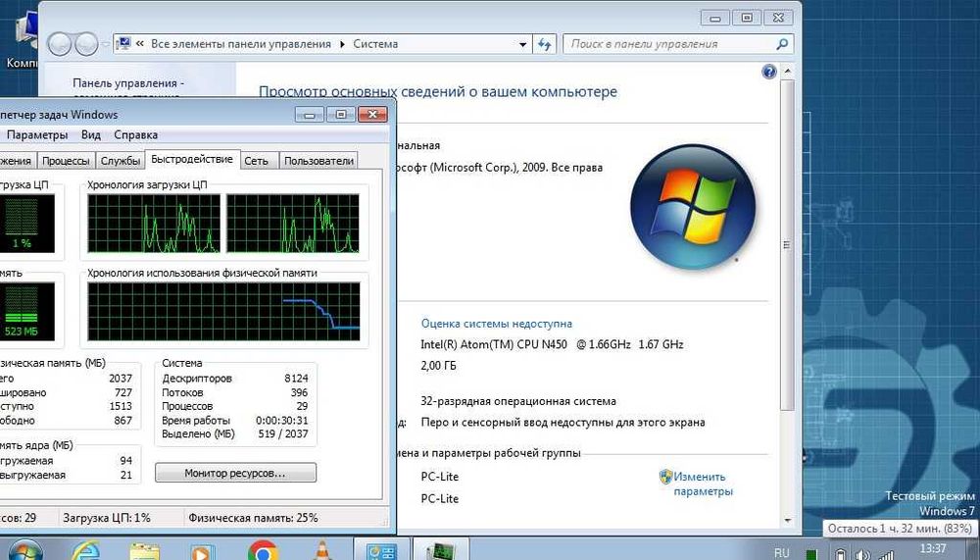
Task: Open the volume speaker tray icon
Action: coord(863,554)
